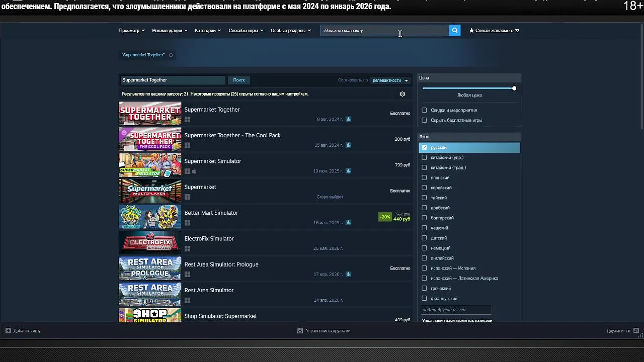Click the Управление загрузками download icon
The height and width of the screenshot is (362, 644).
[300, 331]
